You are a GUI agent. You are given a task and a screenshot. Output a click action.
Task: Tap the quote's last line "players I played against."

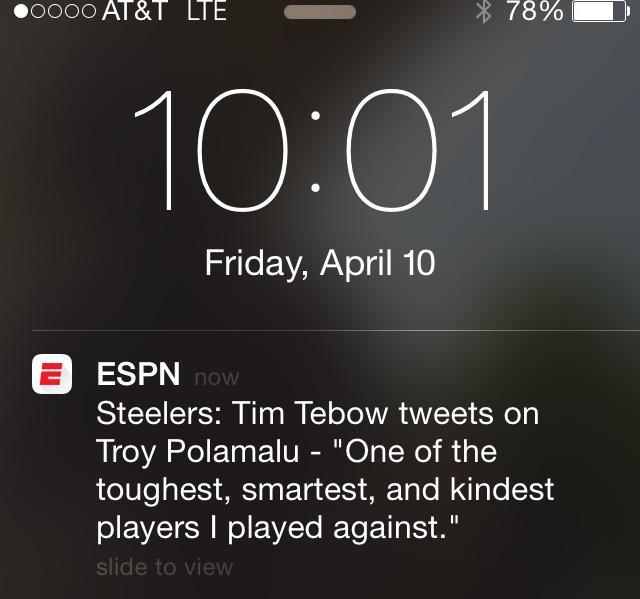(278, 529)
